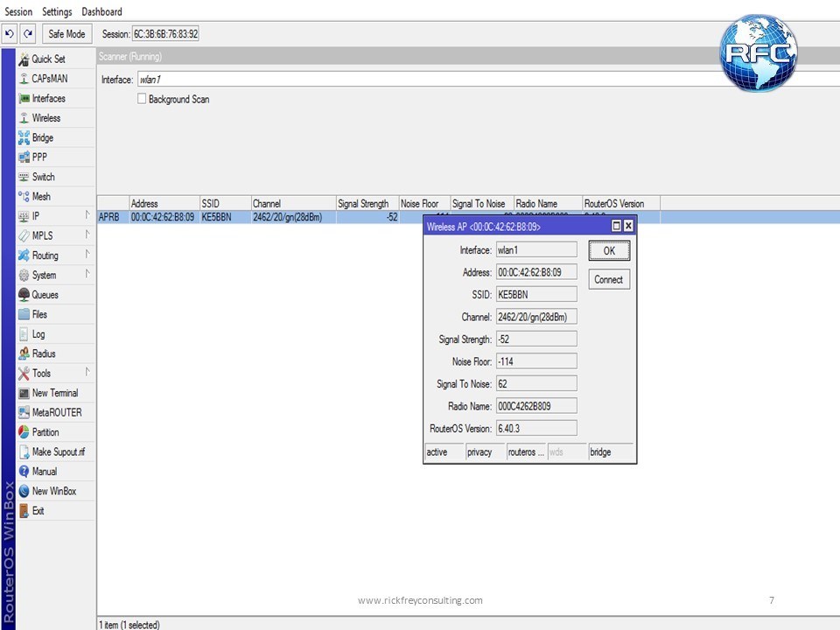Click OK in the Wireless AP dialog
Viewport: 840px width, 630px height.
point(608,251)
